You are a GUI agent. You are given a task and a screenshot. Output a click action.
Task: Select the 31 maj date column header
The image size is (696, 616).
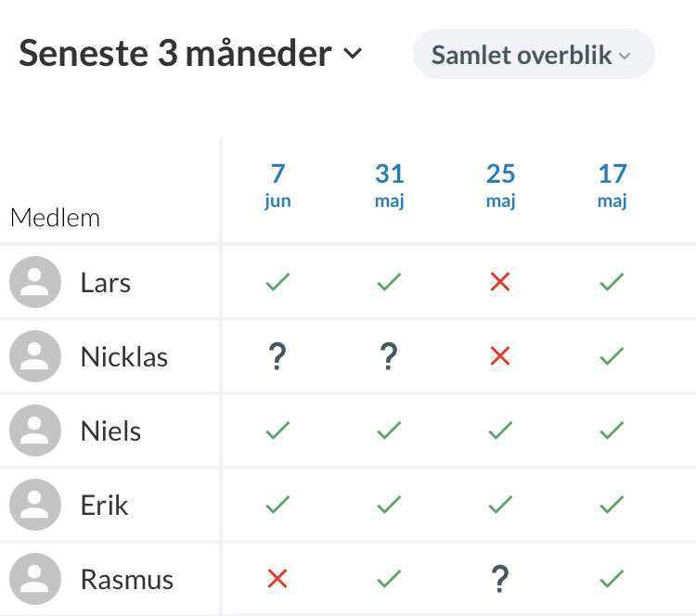[389, 186]
